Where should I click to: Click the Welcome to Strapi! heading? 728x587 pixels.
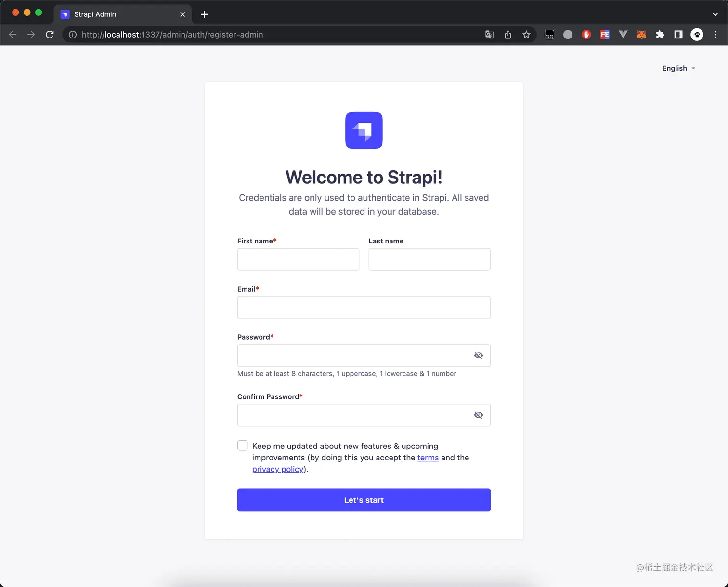(x=364, y=177)
